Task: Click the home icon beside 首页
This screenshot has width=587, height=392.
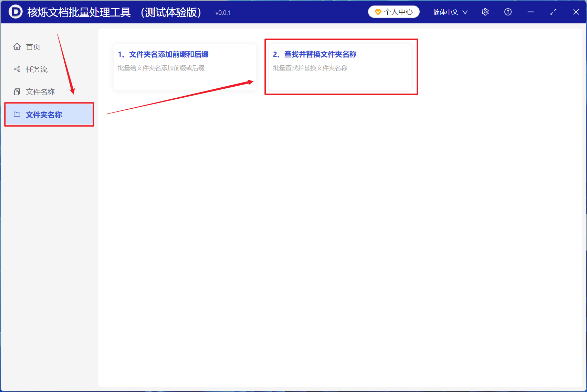Action: click(x=17, y=46)
